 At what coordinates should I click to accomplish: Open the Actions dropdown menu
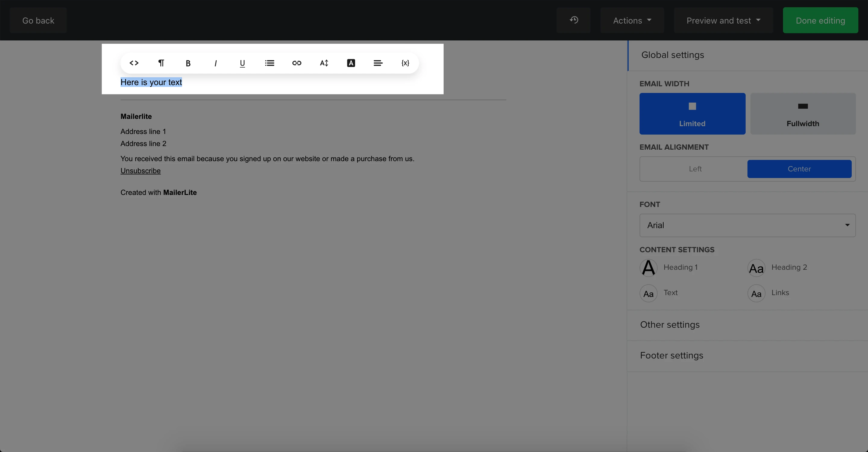[632, 20]
